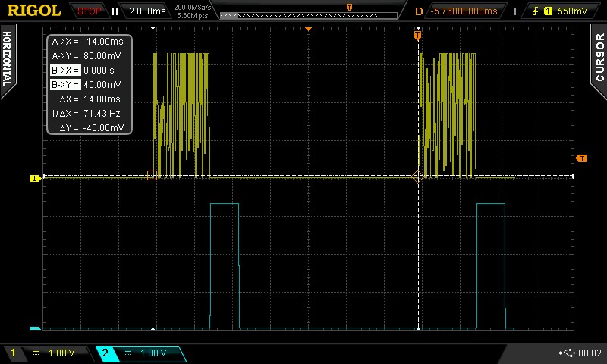Click the A->X cursor value

click(x=103, y=42)
